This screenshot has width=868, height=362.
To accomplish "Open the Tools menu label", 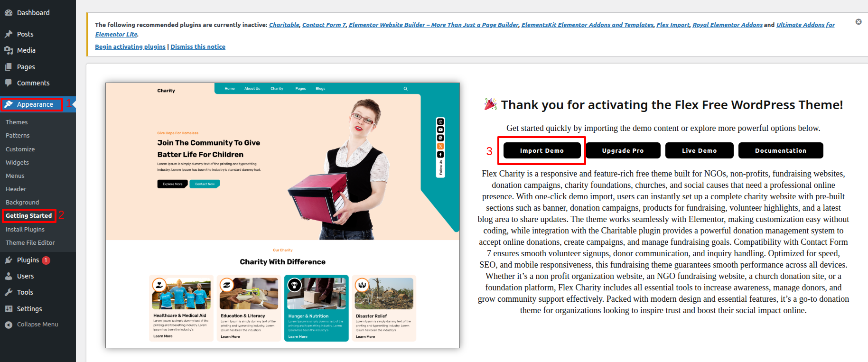I will coord(25,292).
